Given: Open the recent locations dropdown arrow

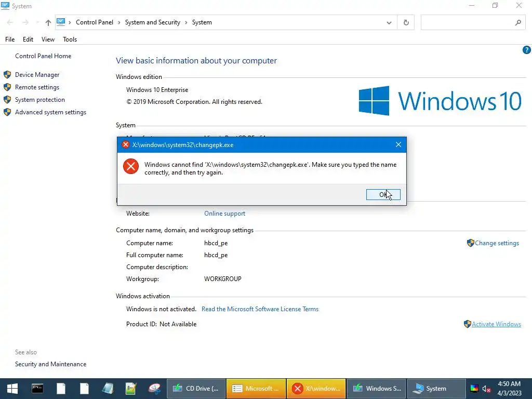Looking at the screenshot, I should click(37, 23).
